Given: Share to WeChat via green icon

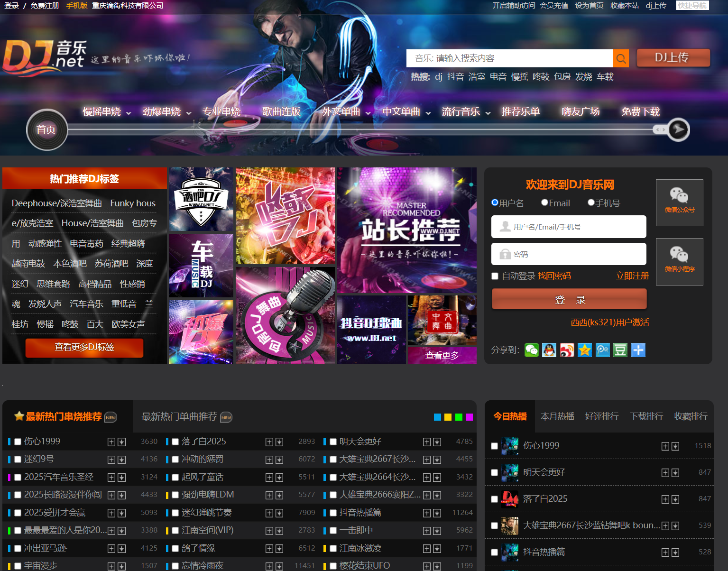Looking at the screenshot, I should 532,350.
